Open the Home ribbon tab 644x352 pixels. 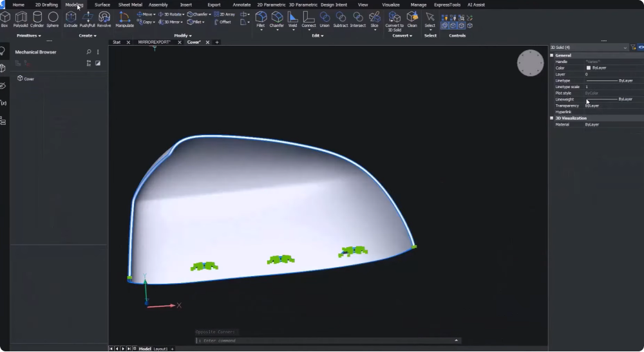[x=18, y=5]
